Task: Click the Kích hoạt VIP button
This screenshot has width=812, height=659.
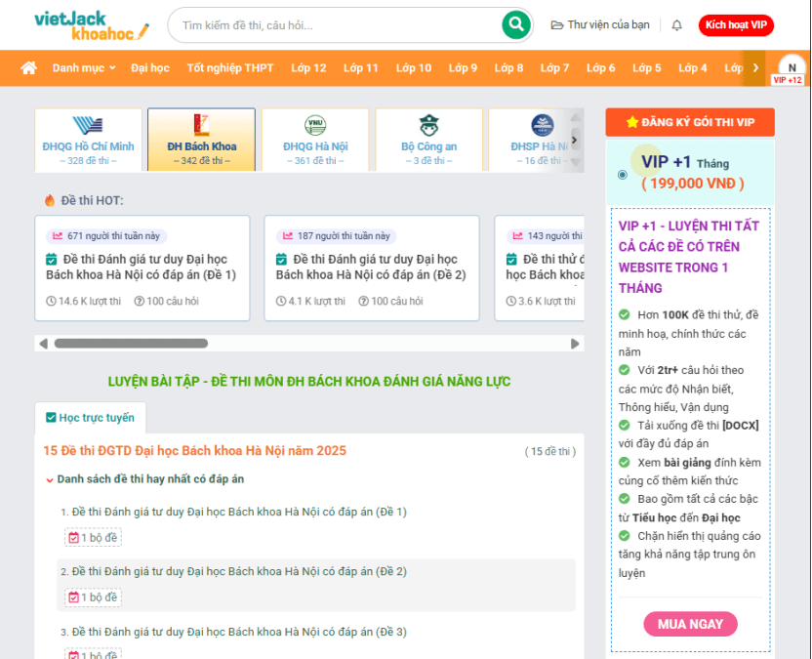Action: [736, 25]
